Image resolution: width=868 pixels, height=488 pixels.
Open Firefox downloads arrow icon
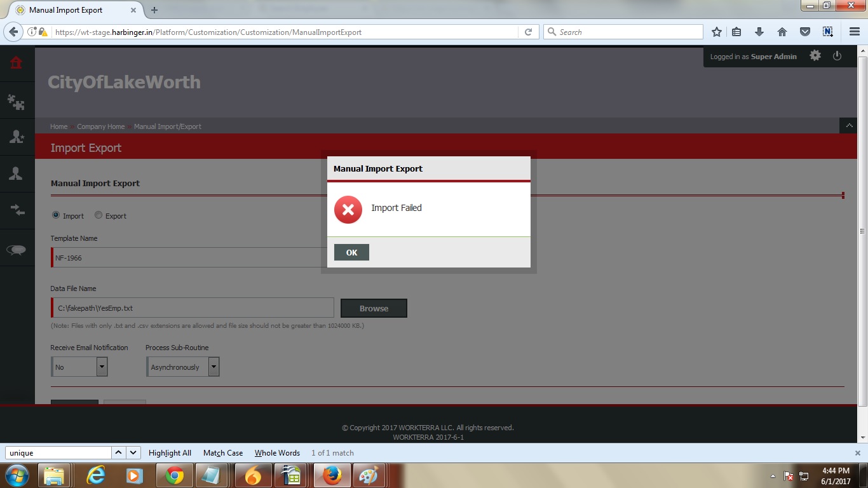759,32
